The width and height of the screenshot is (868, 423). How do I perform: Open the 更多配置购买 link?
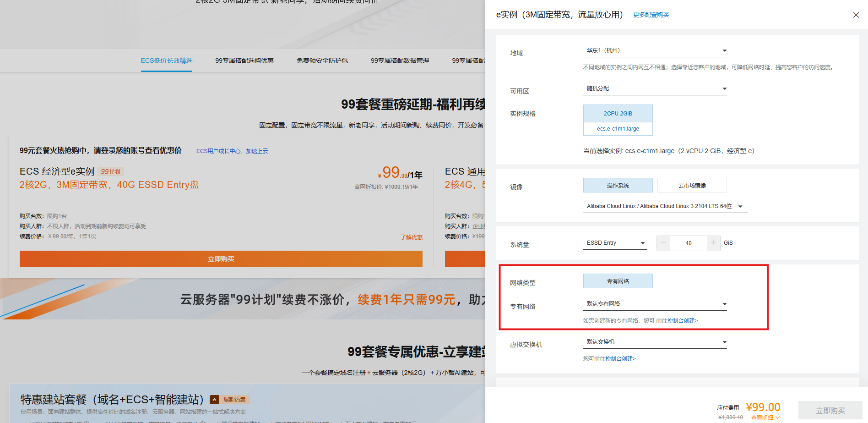(x=651, y=15)
